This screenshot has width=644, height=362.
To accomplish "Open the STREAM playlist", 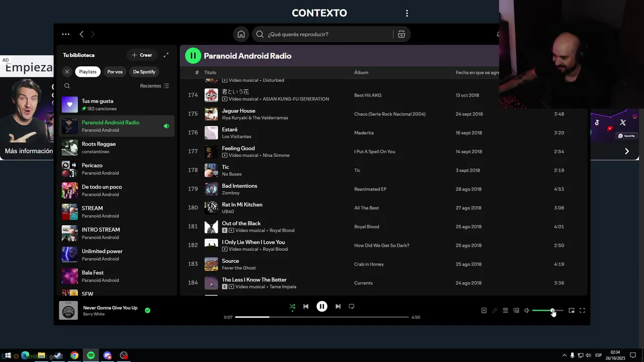I will click(x=117, y=212).
